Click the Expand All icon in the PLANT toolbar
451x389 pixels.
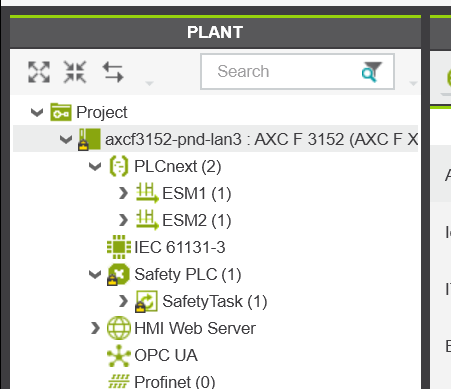[39, 72]
